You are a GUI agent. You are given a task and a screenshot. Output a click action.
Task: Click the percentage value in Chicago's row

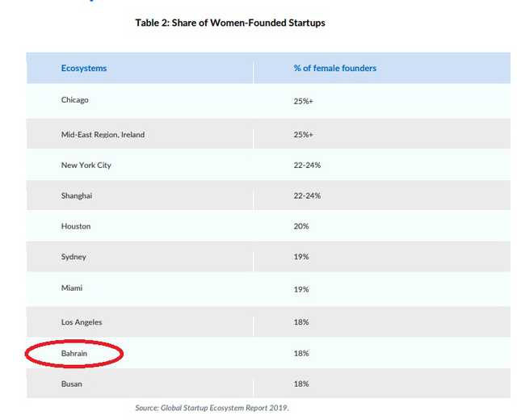coord(303,100)
